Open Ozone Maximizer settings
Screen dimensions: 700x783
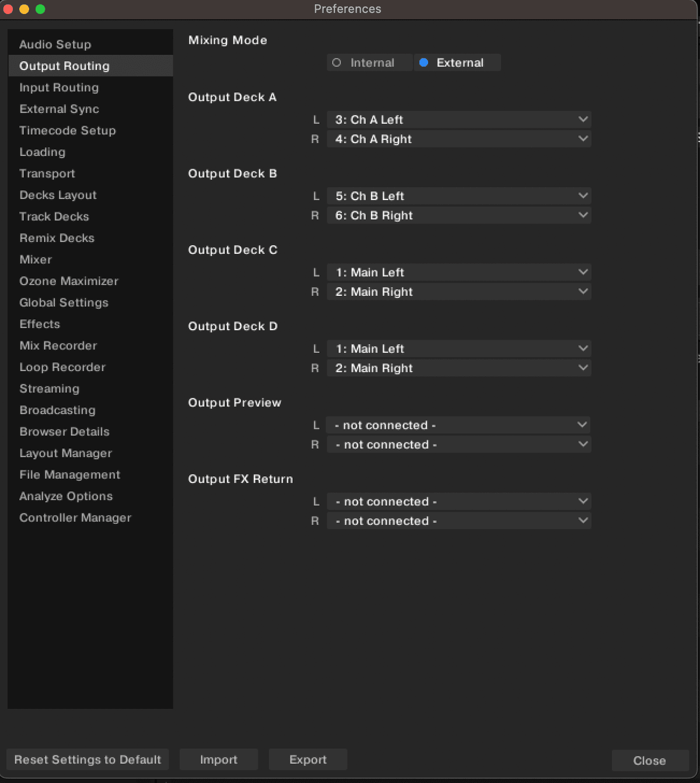(x=69, y=281)
